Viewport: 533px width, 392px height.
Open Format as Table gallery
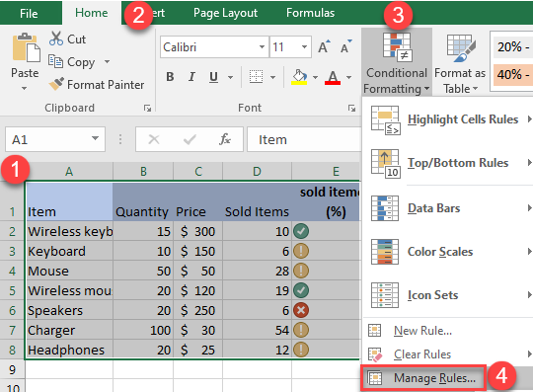(460, 62)
